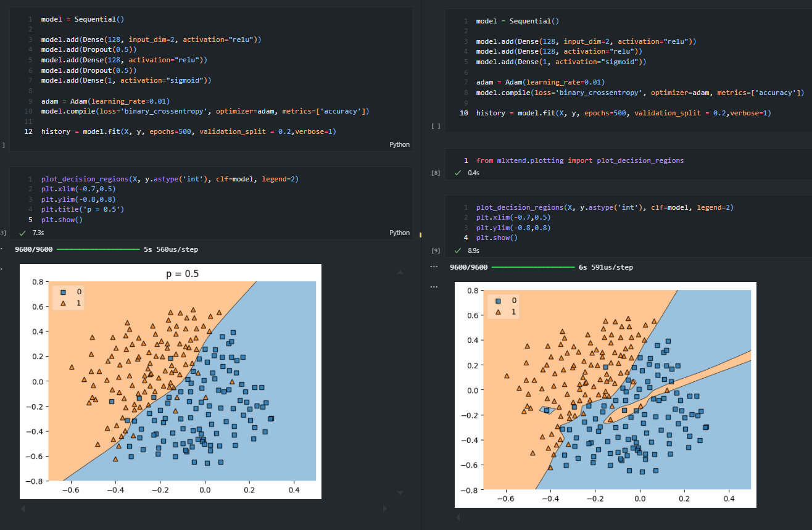Viewport: 812px width, 530px height.
Task: Click the left cell's plt.ylim(-0.8,0.8) line
Action: point(78,199)
